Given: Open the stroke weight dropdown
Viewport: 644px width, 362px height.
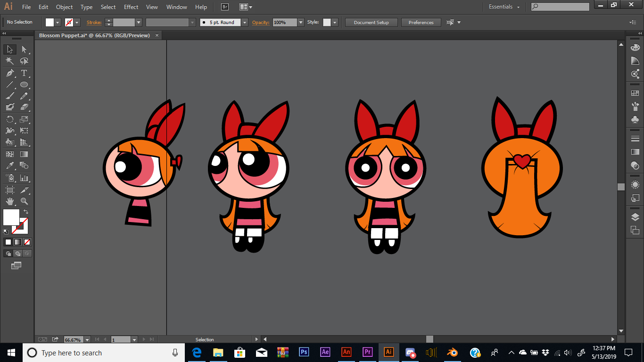Looking at the screenshot, I should pyautogui.click(x=139, y=22).
